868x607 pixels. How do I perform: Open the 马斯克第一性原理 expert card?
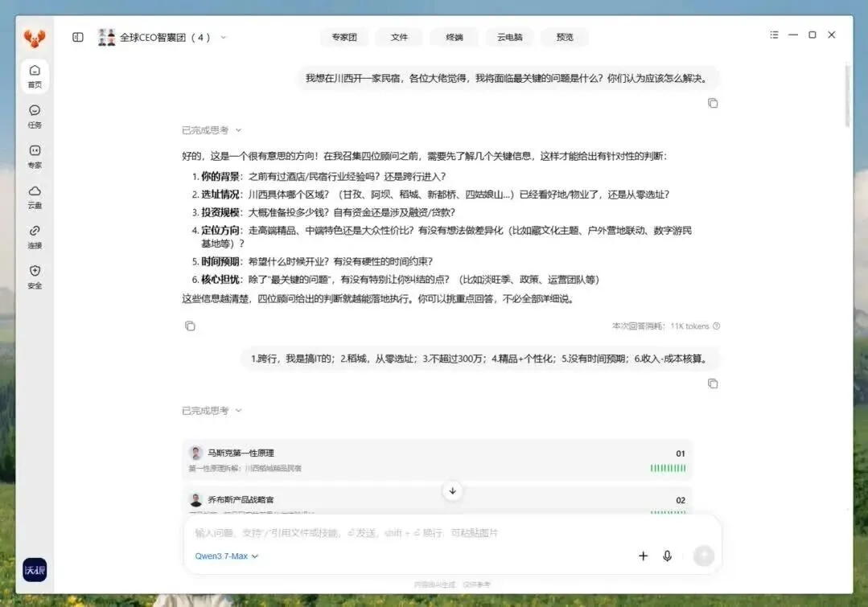[438, 459]
